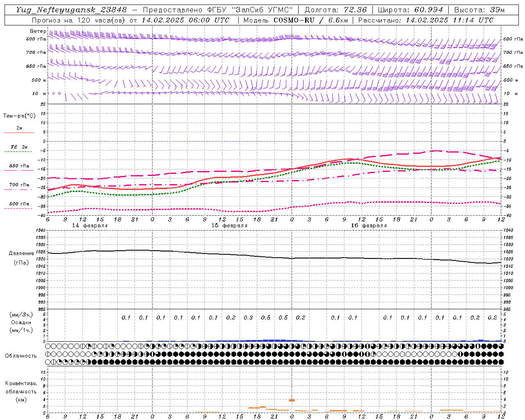
Task: Click the Конвективн. convective cloud label
Action: coord(21,383)
